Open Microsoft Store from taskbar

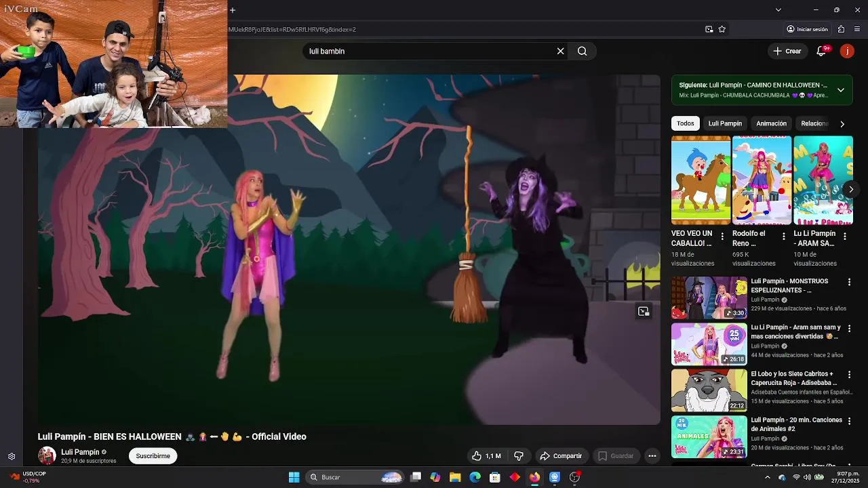(x=495, y=477)
